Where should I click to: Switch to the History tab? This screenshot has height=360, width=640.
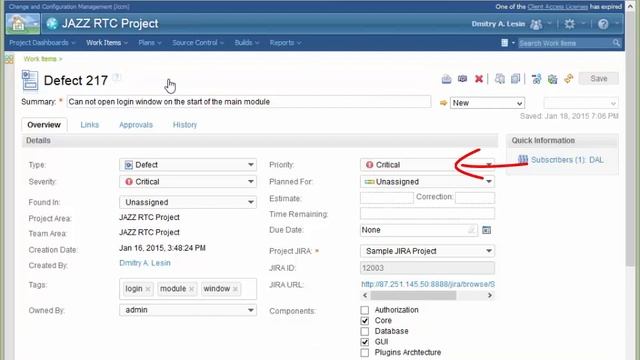coord(184,125)
